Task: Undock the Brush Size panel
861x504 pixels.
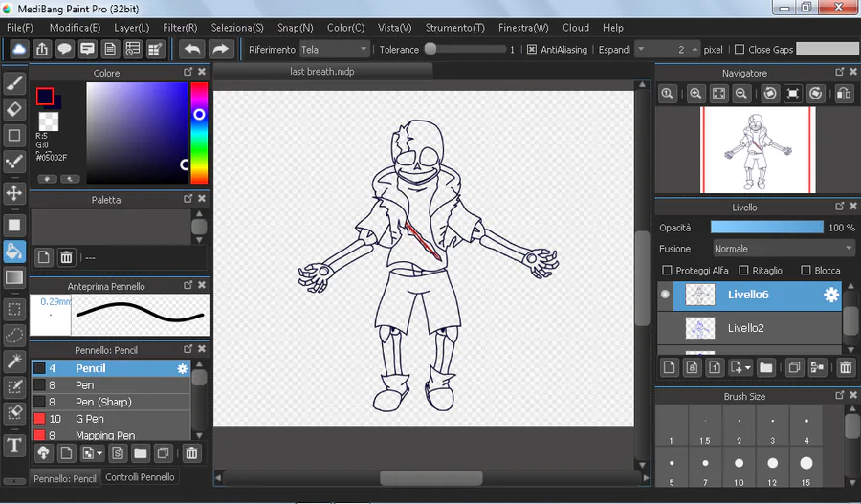Action: point(840,395)
